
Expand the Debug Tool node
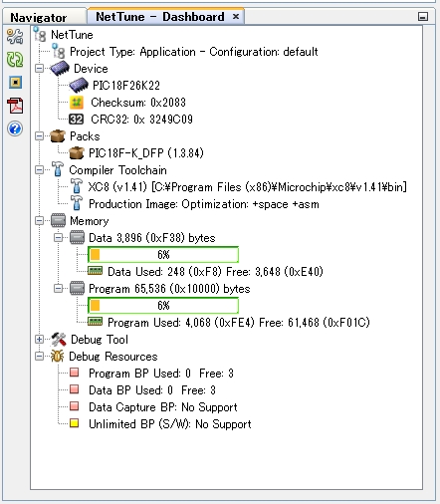[x=39, y=339]
